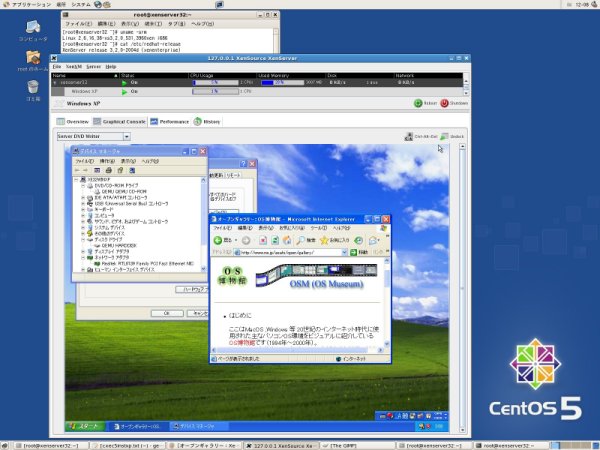Click the properties icon in Device Manager toolbar

pos(120,170)
